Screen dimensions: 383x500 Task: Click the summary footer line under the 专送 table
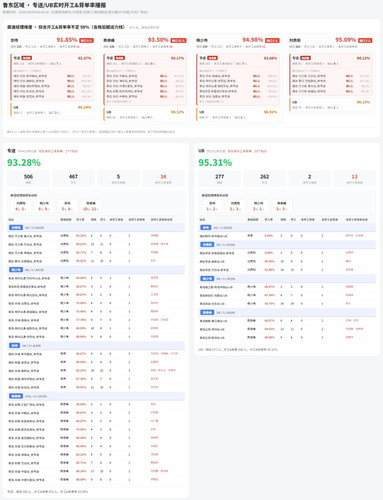pos(48,491)
